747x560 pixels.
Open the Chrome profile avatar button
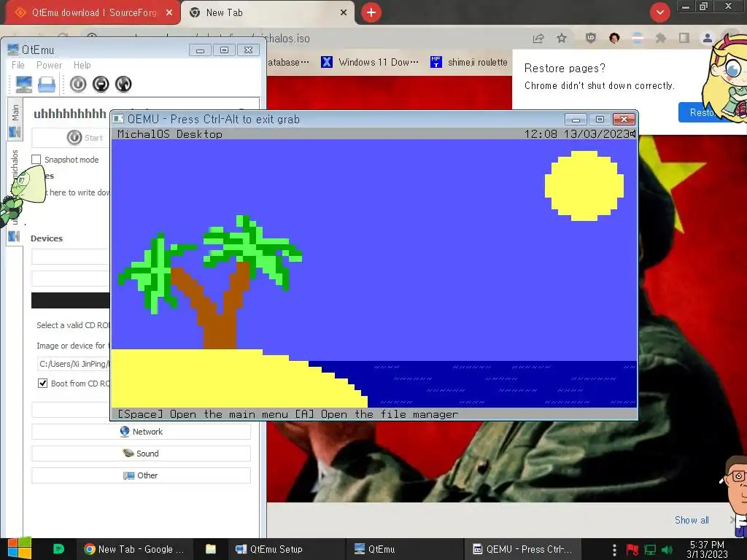[708, 38]
